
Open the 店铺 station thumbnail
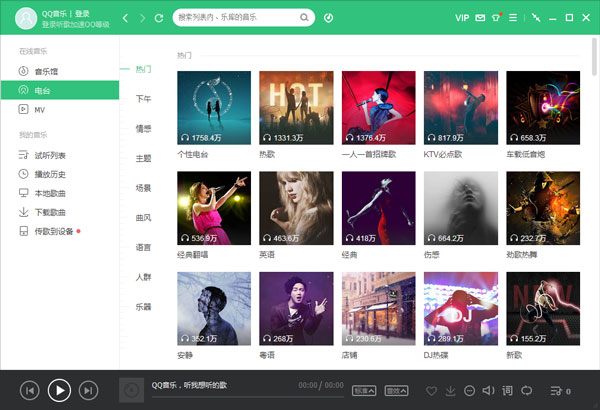pos(378,309)
